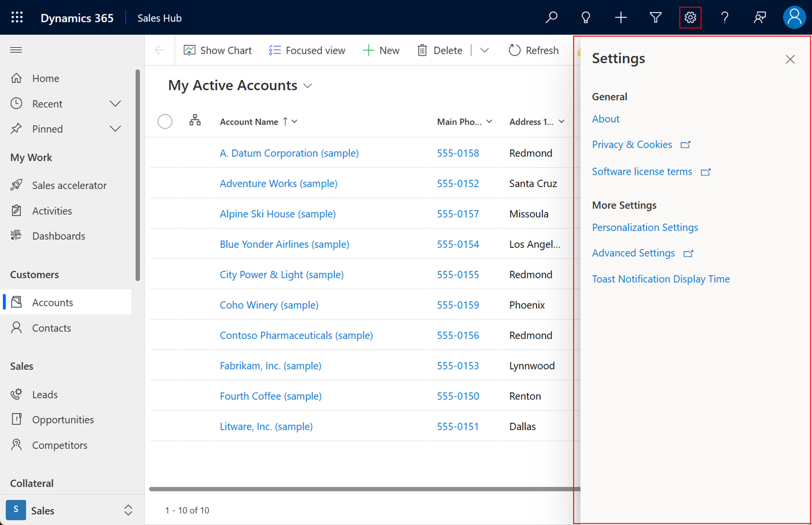Open Adventure Works (sample) account
Image resolution: width=812 pixels, height=525 pixels.
[278, 184]
